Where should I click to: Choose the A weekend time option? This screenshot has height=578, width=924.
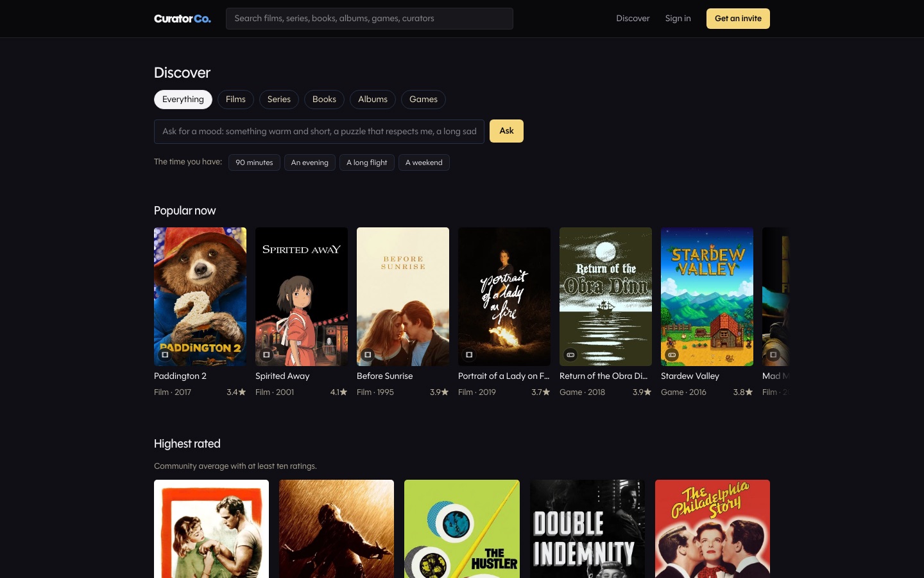pyautogui.click(x=424, y=162)
